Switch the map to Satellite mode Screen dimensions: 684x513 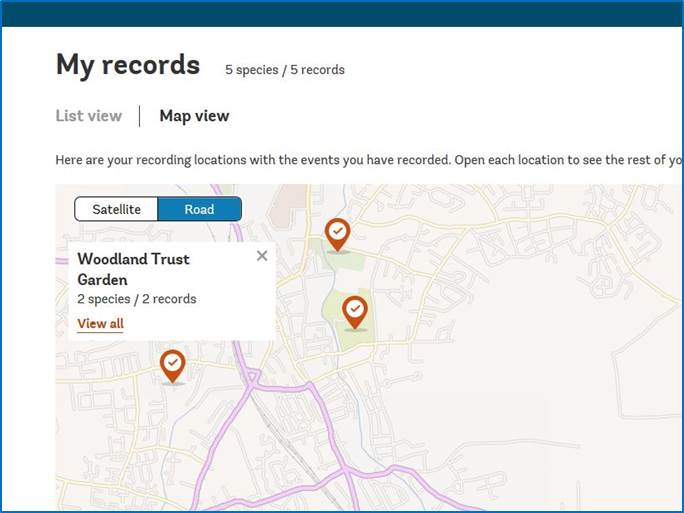117,209
